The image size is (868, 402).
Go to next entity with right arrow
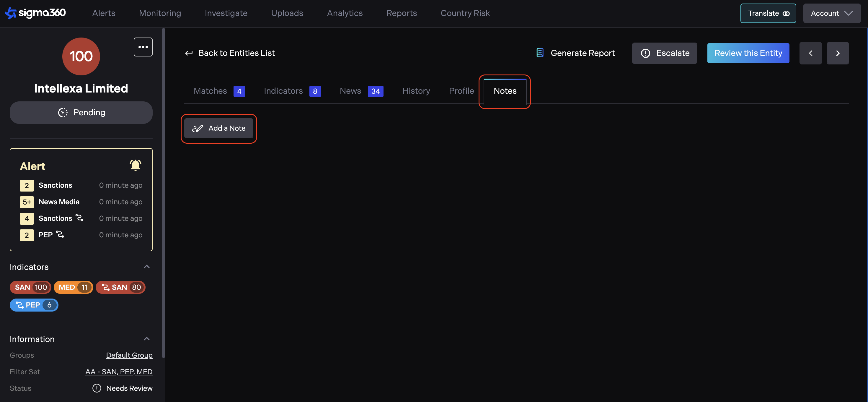coord(837,53)
